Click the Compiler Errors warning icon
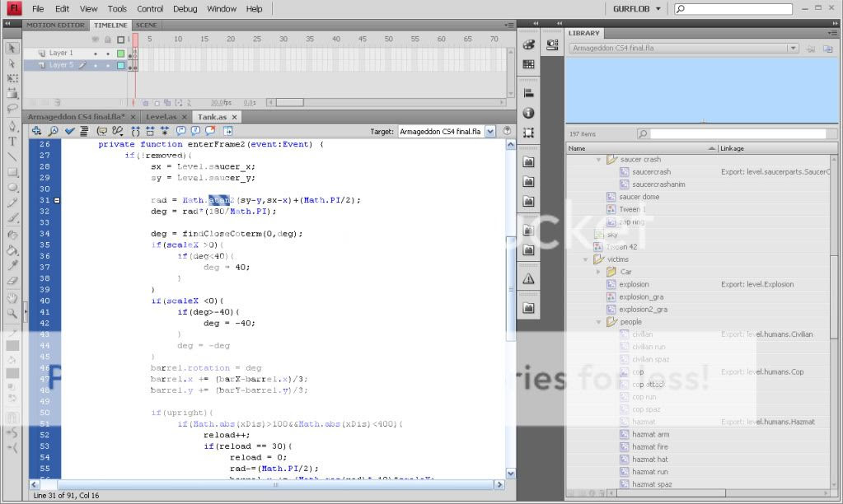This screenshot has width=843, height=504. [528, 279]
